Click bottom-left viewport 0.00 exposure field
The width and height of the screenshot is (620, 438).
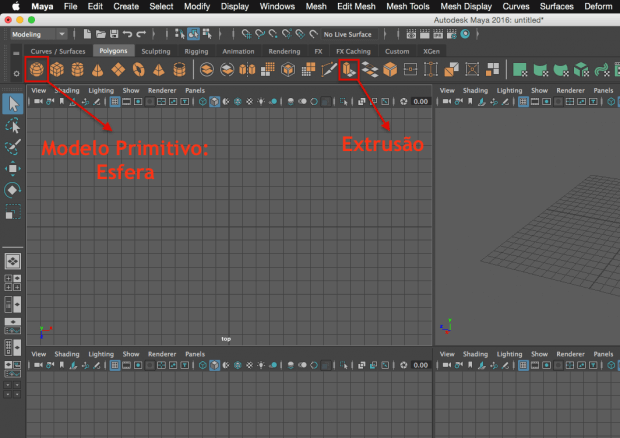420,365
